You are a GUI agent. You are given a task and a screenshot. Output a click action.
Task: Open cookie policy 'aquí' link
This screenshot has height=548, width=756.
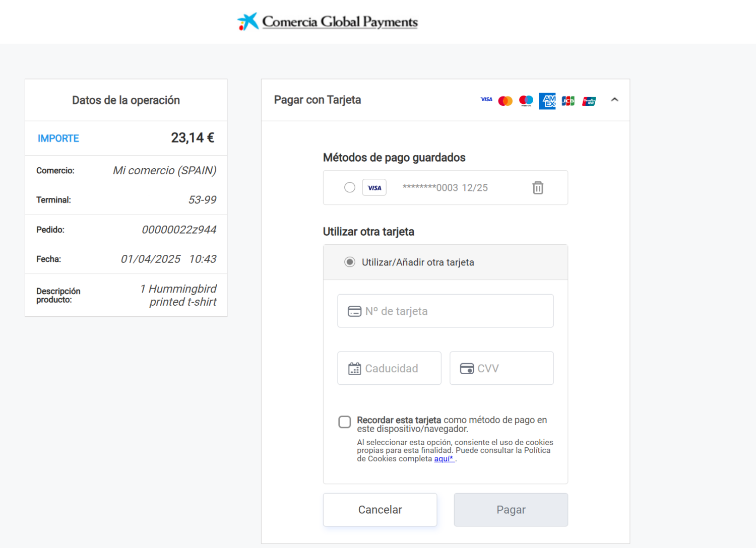[444, 459]
